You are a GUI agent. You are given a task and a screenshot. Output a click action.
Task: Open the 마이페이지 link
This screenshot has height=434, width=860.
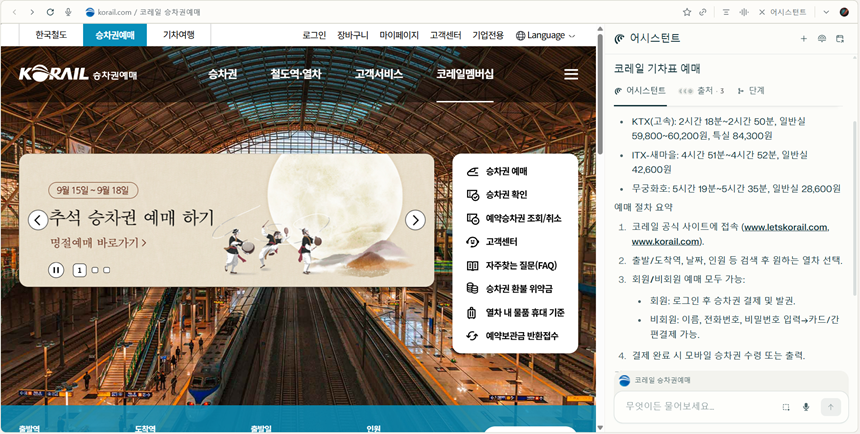click(x=399, y=36)
